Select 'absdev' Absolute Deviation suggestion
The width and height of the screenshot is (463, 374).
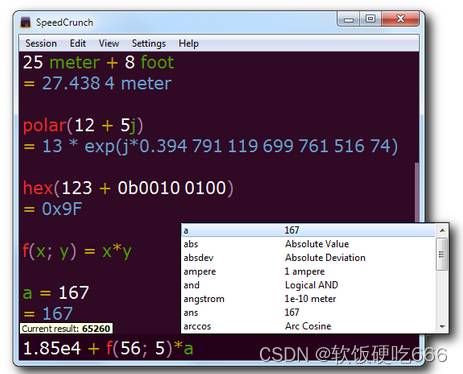309,258
